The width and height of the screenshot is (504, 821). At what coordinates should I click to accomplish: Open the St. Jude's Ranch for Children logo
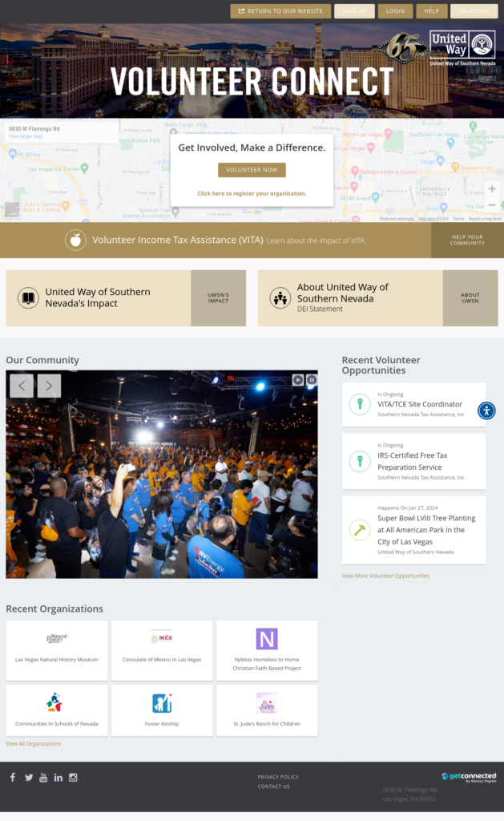267,703
